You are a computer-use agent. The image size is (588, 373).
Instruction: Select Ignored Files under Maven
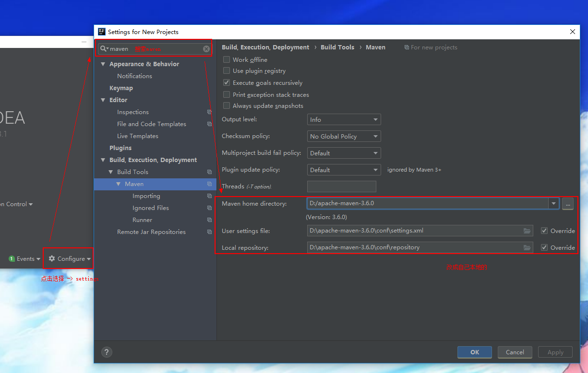pyautogui.click(x=151, y=208)
